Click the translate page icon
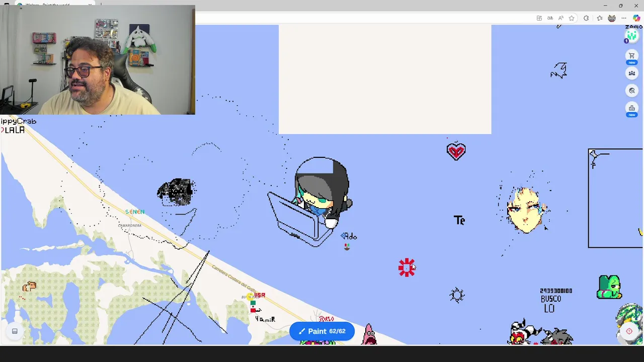Image resolution: width=644 pixels, height=362 pixels. point(550,19)
